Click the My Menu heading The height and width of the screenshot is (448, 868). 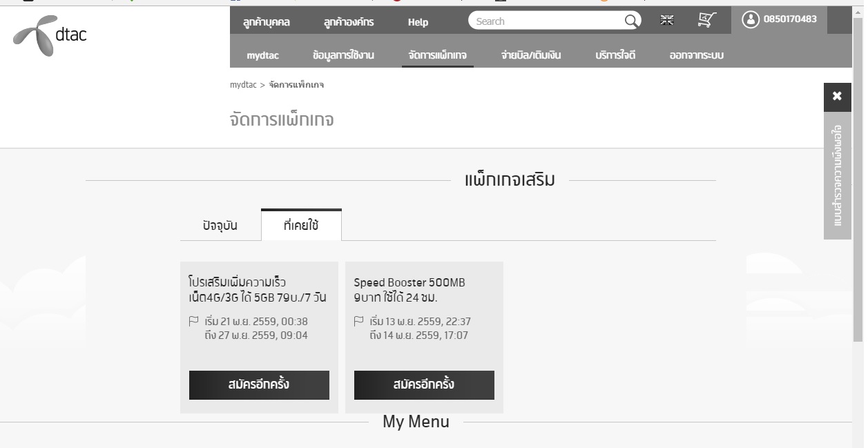click(x=416, y=422)
